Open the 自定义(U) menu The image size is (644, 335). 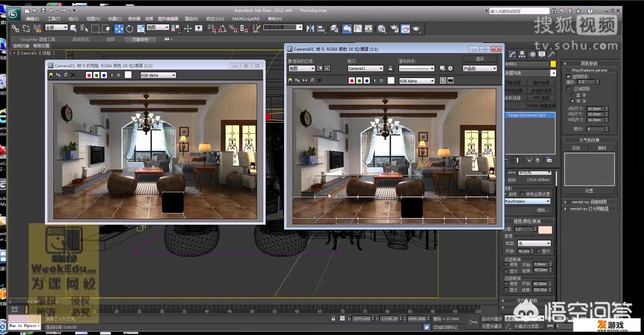(215, 19)
